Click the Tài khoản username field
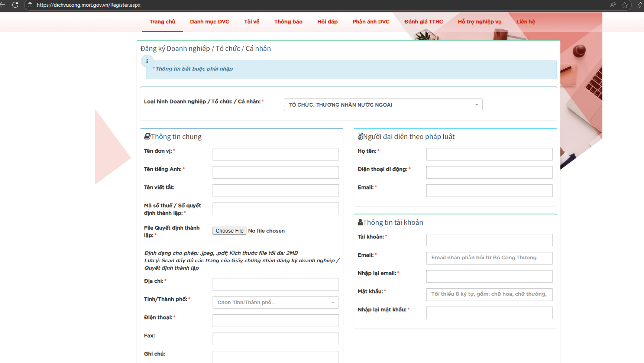 489,240
